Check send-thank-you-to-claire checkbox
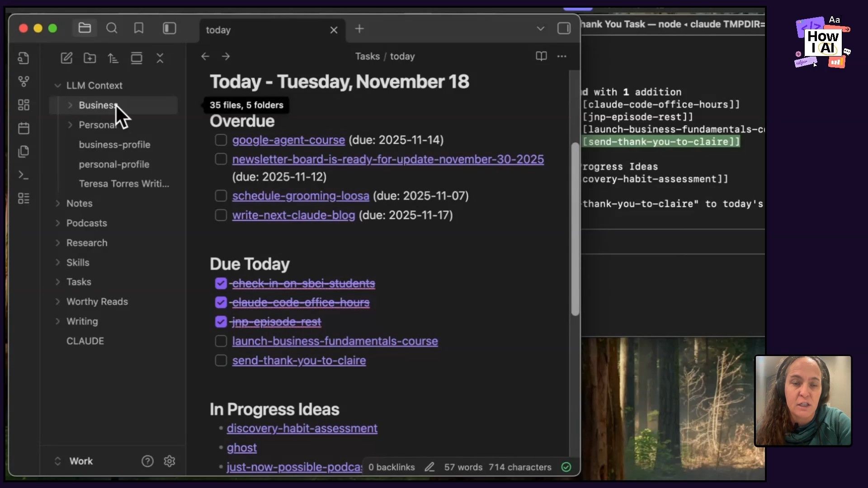Screen dimensions: 868x488 (221, 361)
